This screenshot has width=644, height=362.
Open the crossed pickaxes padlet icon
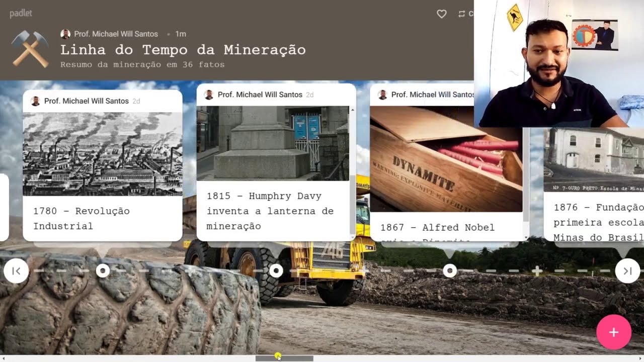(x=30, y=49)
